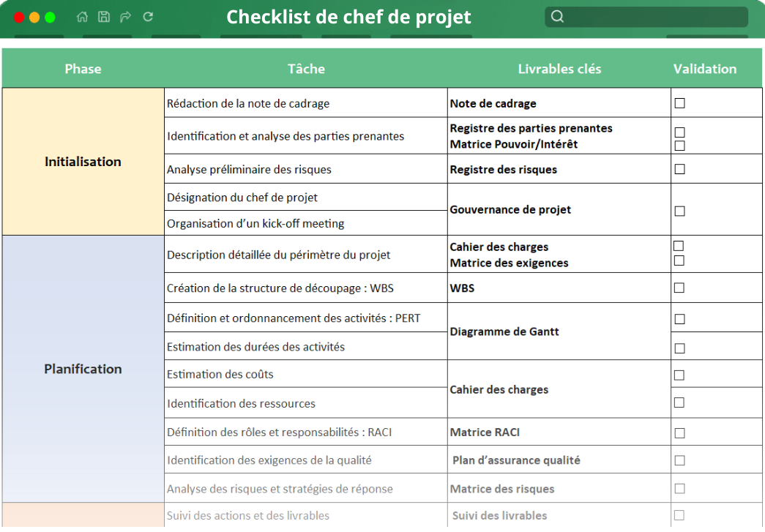
Task: Click the Validation column header
Action: pos(704,69)
